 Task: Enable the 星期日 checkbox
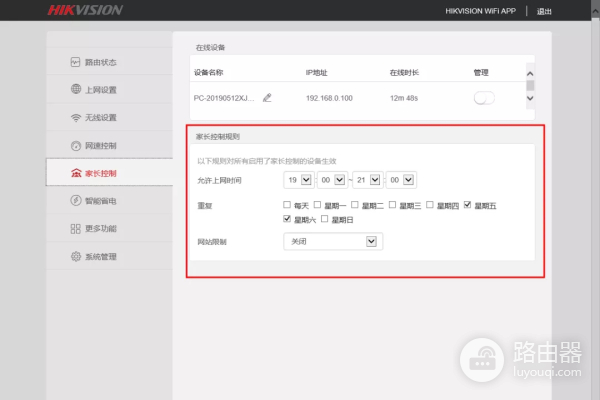point(325,219)
